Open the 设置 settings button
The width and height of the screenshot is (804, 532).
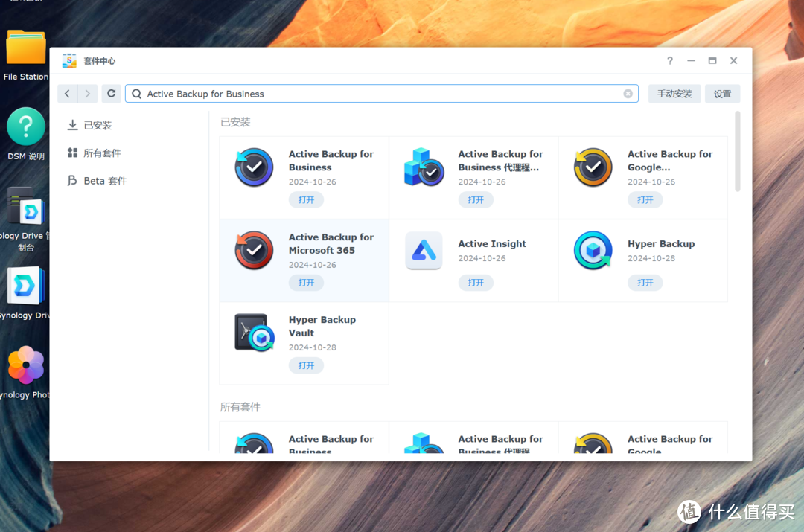[722, 94]
